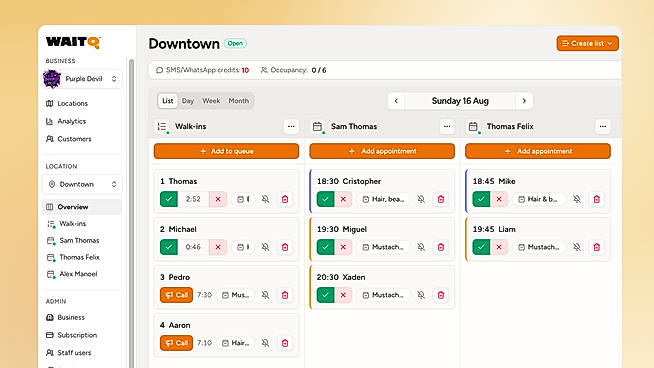Screen dimensions: 654x368
Task: Toggle notification bell for Mike
Action: click(577, 199)
